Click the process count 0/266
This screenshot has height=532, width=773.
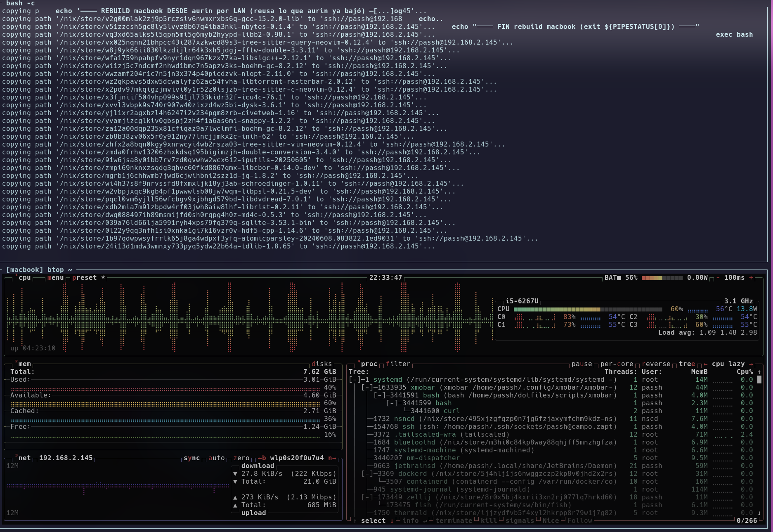(747, 521)
